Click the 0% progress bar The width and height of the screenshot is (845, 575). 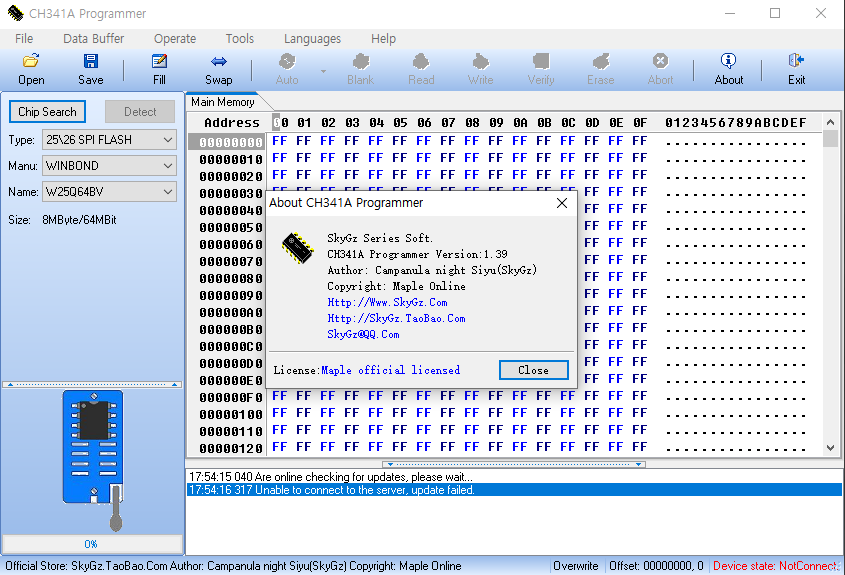[x=92, y=544]
